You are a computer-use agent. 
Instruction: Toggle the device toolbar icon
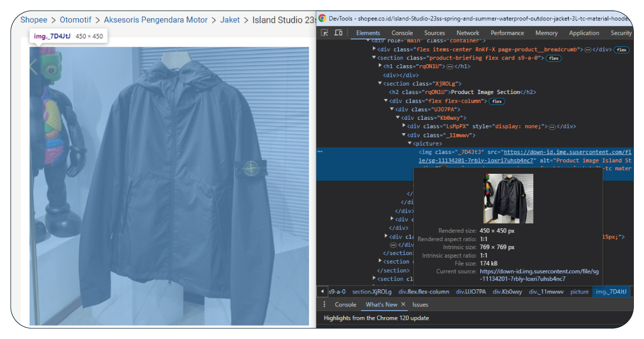click(x=338, y=33)
